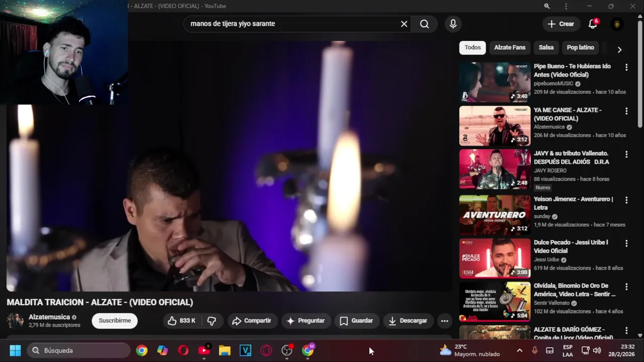
Task: Click the Crear button
Action: click(x=560, y=24)
